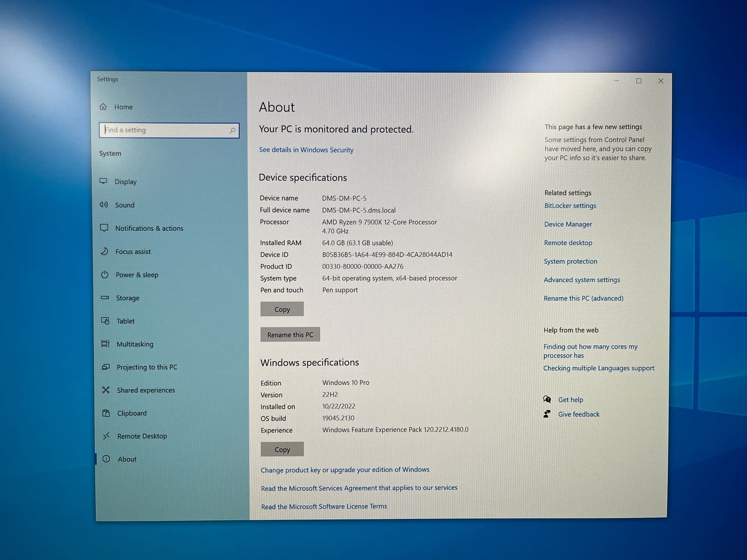Select Windows Feature Experience Pack version text
Image resolution: width=747 pixels, height=560 pixels.
click(x=395, y=429)
